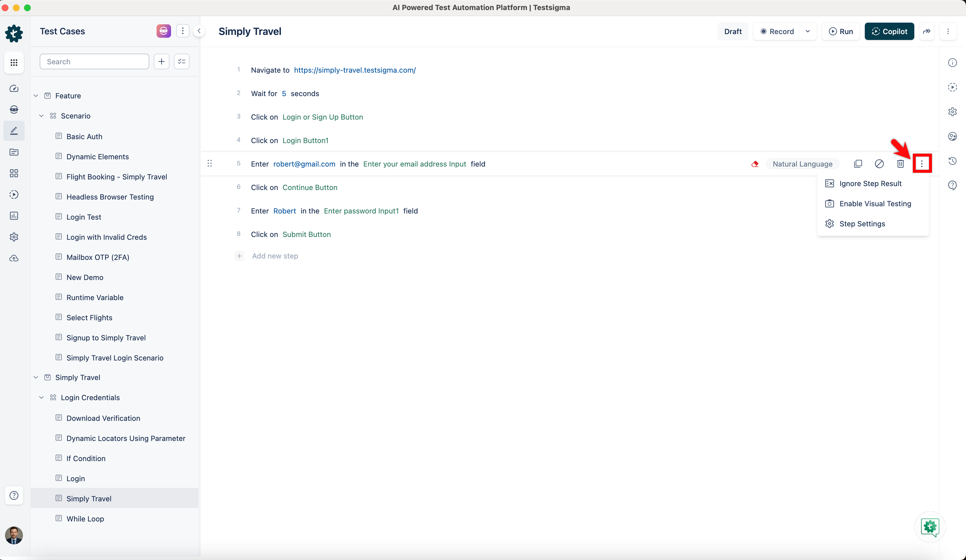The width and height of the screenshot is (966, 560).
Task: Open the https://simply-travel.testsigma.com/ link
Action: click(x=355, y=70)
